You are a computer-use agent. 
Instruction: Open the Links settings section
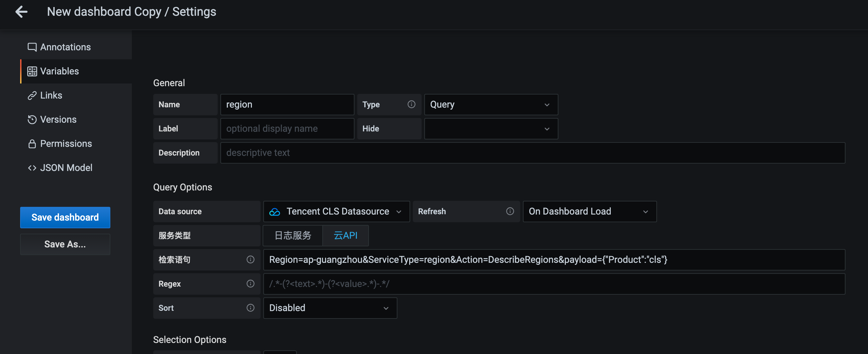tap(51, 95)
